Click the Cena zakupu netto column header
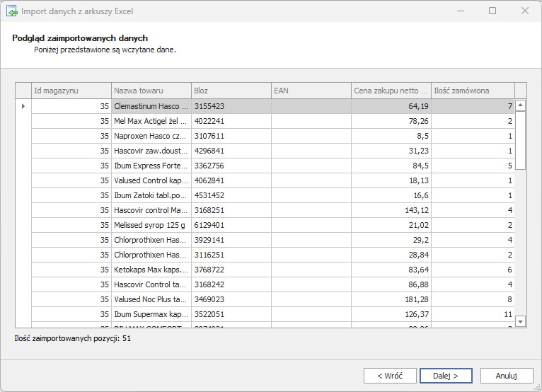 pos(391,91)
